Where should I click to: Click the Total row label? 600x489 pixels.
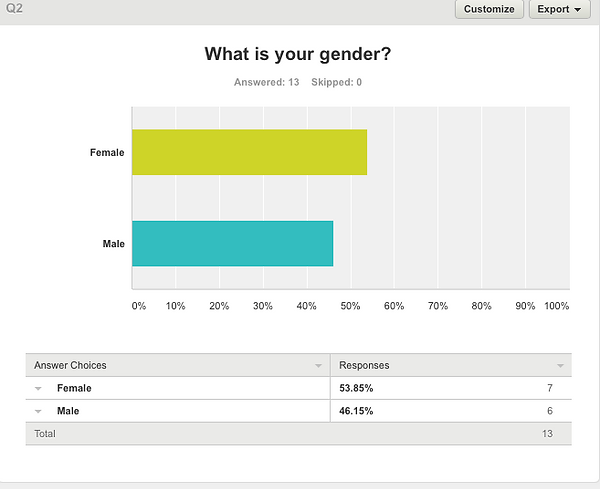click(45, 434)
